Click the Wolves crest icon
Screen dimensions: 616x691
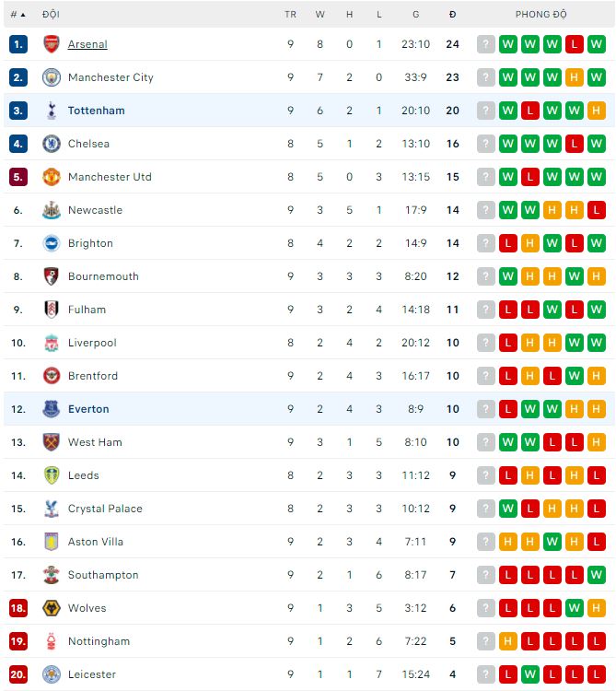(52, 608)
